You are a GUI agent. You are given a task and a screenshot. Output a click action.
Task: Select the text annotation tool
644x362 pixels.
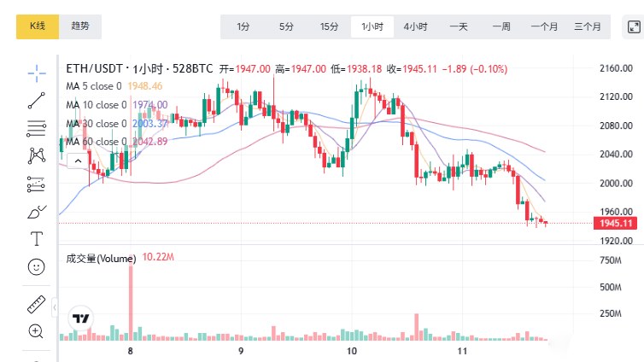point(37,238)
